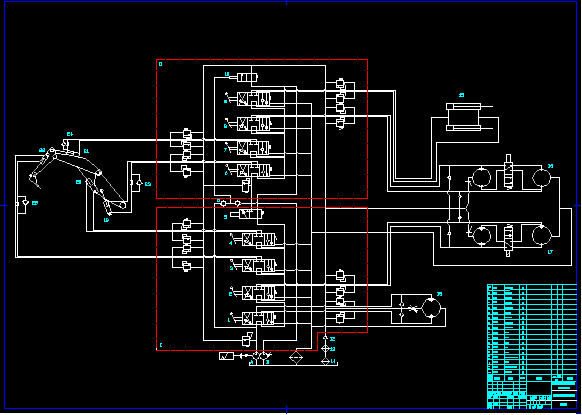Select the lower-right travel motor circle
The width and height of the screenshot is (582, 415).
pos(542,235)
